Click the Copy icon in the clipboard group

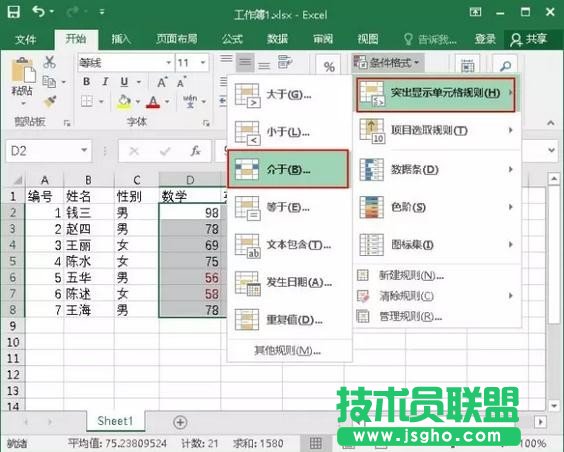point(49,82)
